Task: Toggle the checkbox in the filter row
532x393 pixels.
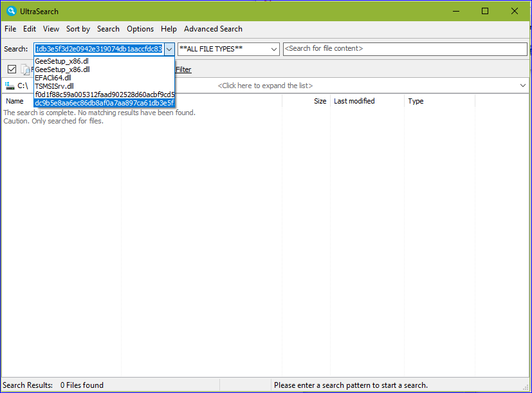Action: 12,69
